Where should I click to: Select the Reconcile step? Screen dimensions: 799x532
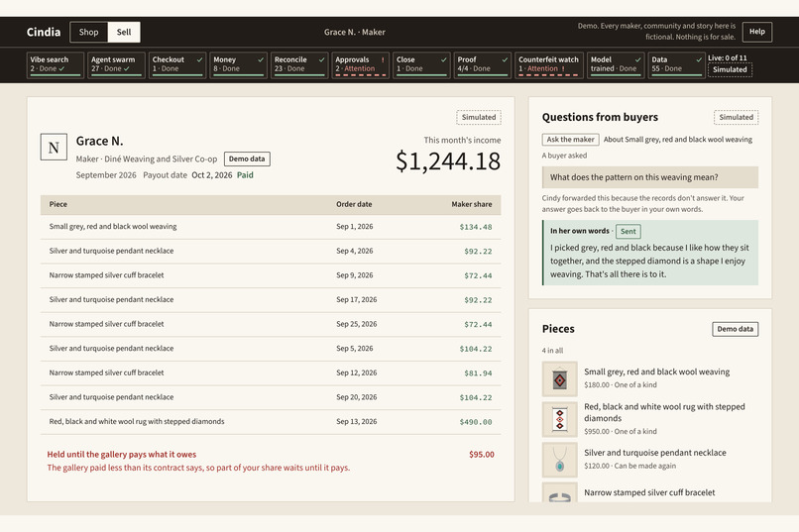(299, 64)
